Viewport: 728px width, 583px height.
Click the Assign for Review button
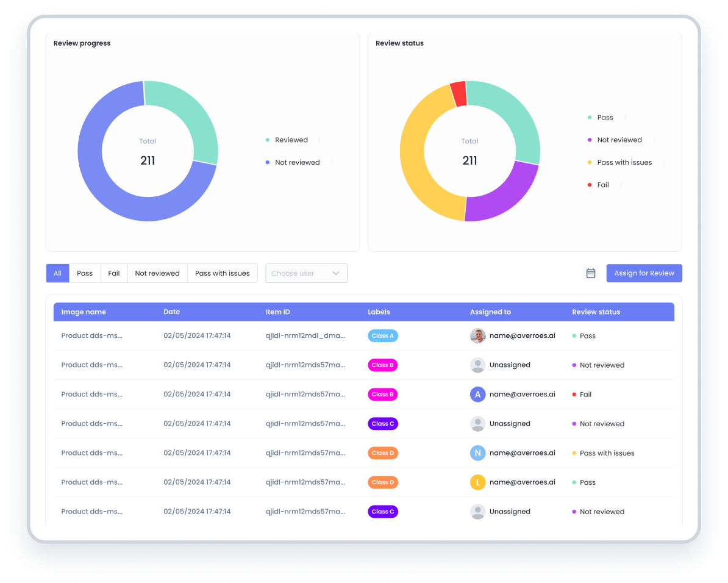pyautogui.click(x=644, y=273)
